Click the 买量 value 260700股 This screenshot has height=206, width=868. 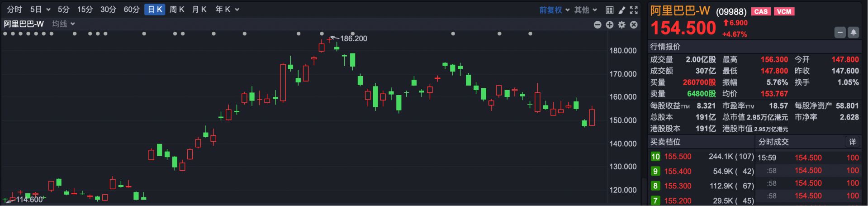click(x=699, y=82)
